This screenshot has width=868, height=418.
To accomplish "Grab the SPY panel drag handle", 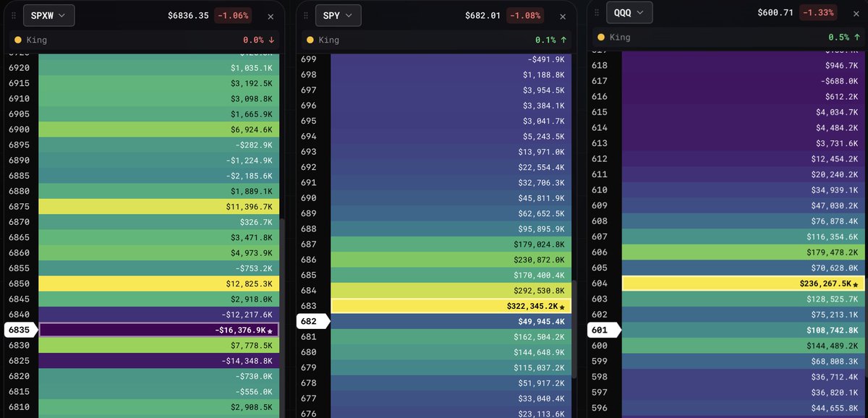I will pyautogui.click(x=306, y=15).
